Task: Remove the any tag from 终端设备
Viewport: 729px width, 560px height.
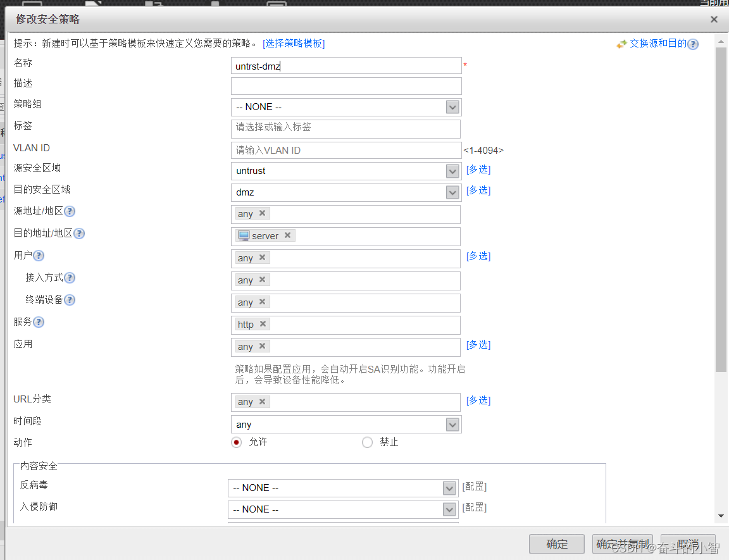Action: [x=262, y=302]
